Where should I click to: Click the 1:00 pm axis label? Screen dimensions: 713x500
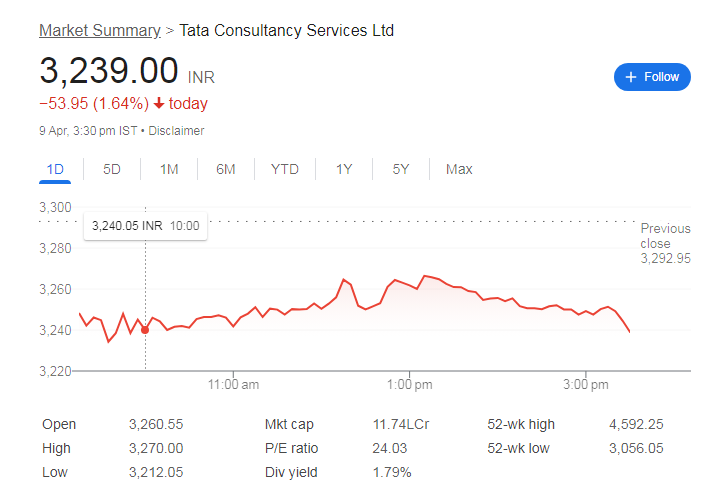point(408,384)
